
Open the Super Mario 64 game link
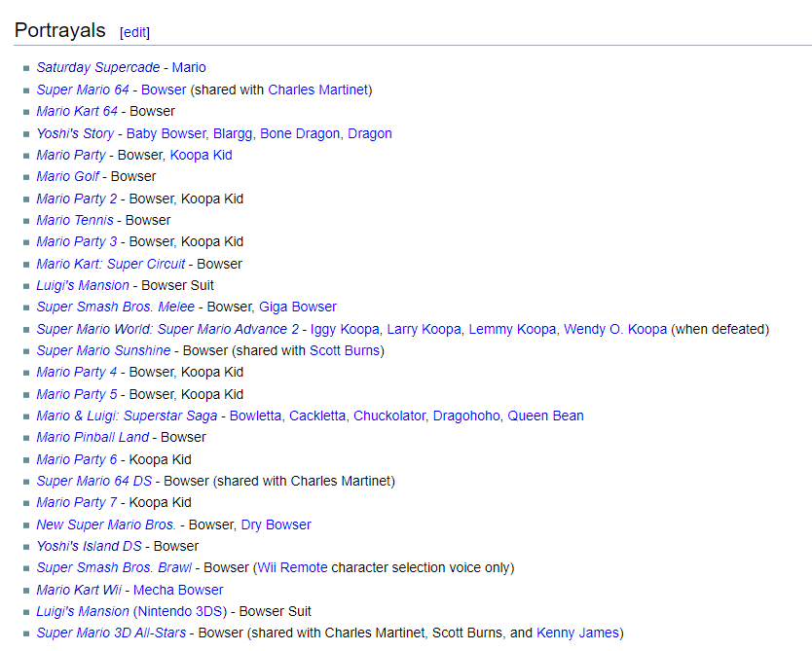click(83, 90)
